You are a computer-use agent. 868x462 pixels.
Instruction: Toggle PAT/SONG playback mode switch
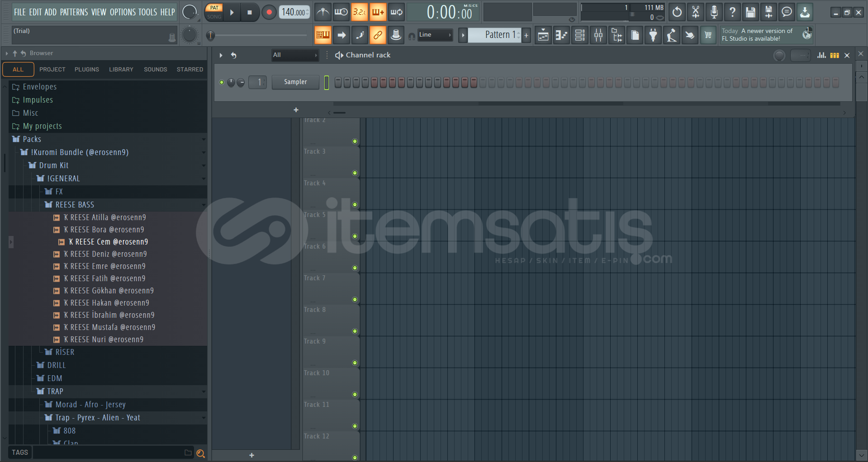(214, 12)
